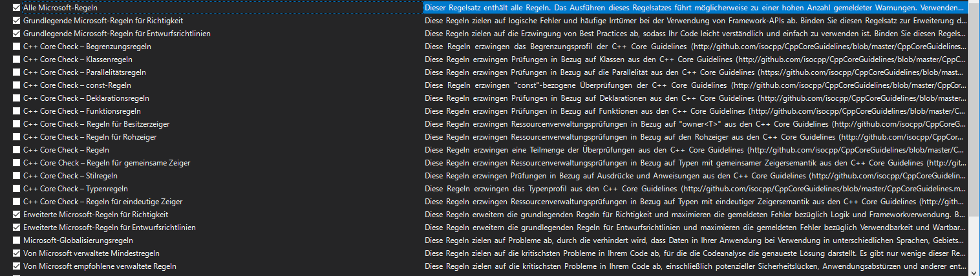Click 'C++ Core Check – const-Regeln' label

point(77,85)
